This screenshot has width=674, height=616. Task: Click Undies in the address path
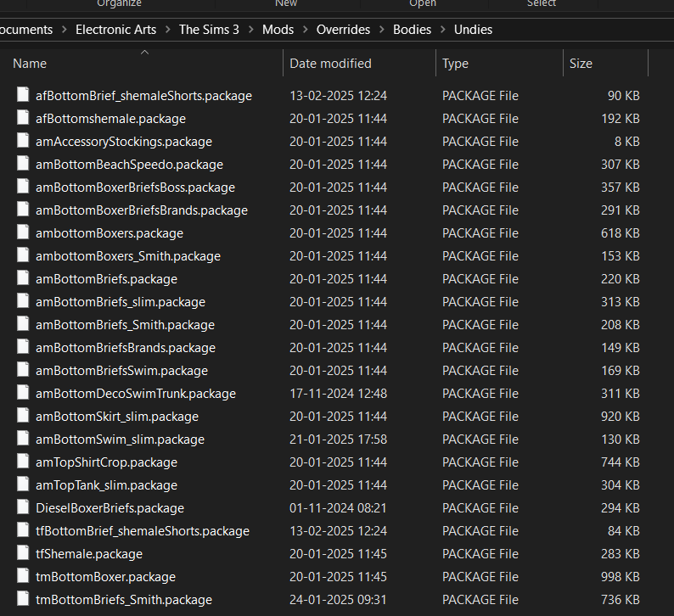pos(474,30)
